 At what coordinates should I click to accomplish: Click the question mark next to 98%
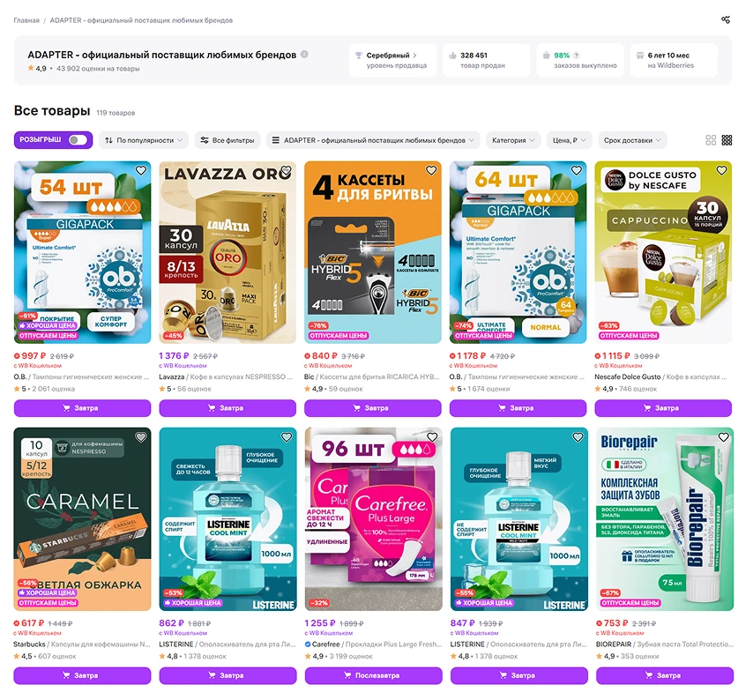click(x=577, y=56)
